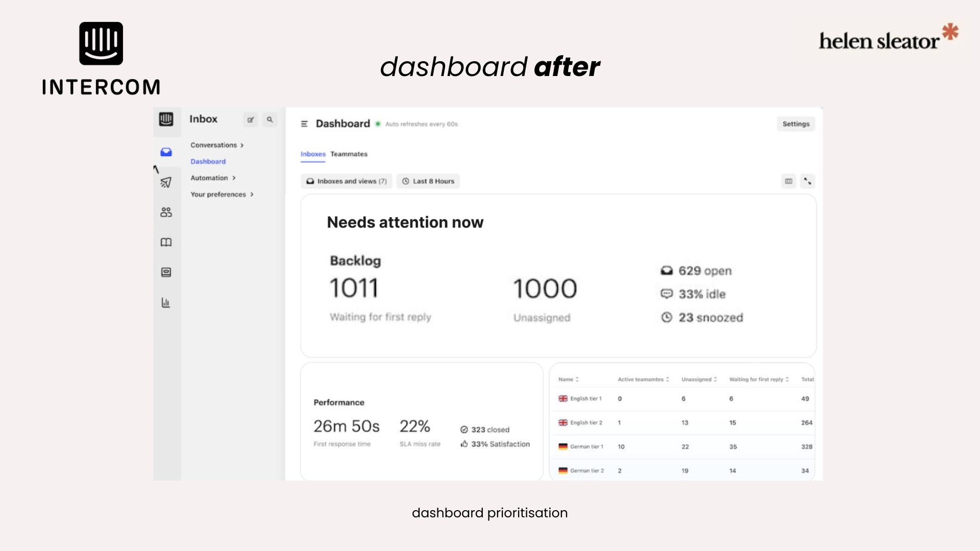Open the Knowledge book icon
The height and width of the screenshot is (551, 980).
coord(166,242)
